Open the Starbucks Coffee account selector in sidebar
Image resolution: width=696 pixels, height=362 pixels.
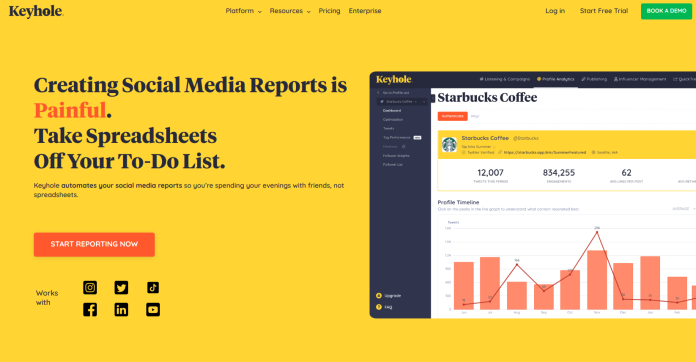[402, 102]
